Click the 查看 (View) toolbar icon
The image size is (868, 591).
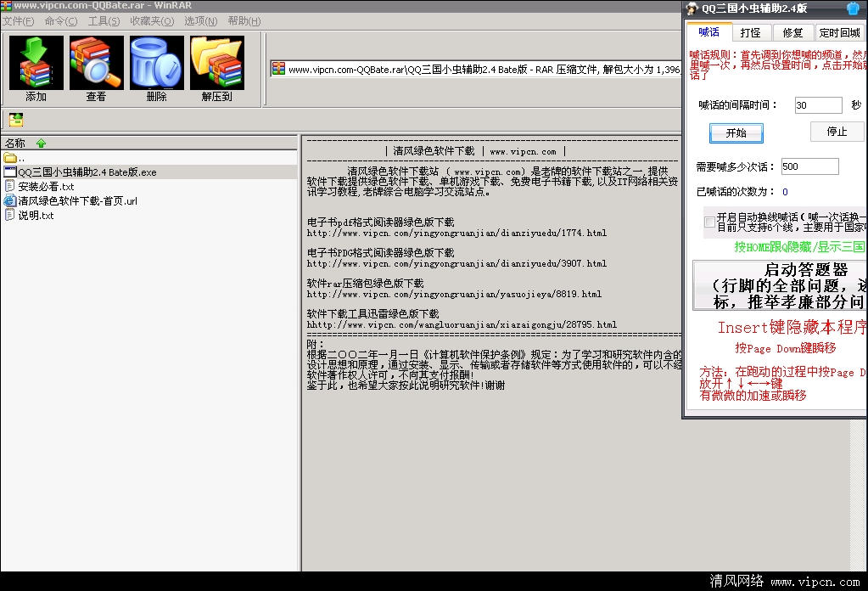coord(97,63)
